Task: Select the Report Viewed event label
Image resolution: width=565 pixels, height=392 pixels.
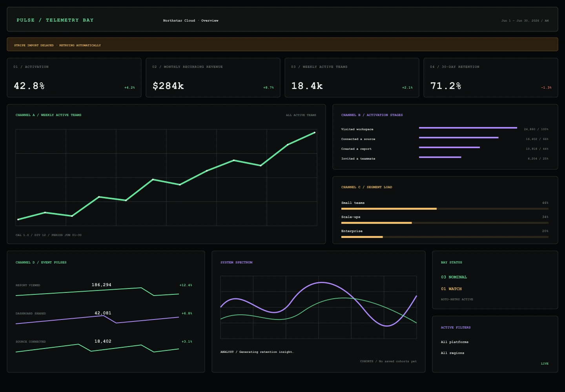Action: tap(28, 285)
